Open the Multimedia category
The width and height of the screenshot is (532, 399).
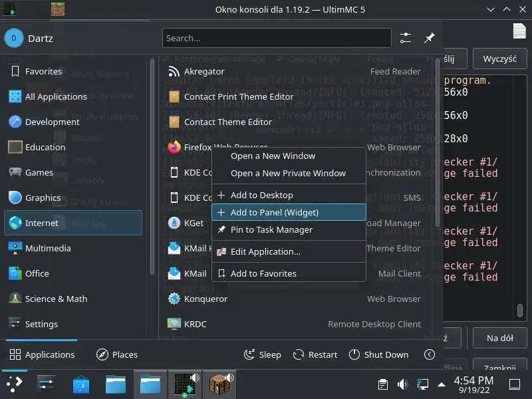[x=73, y=248]
